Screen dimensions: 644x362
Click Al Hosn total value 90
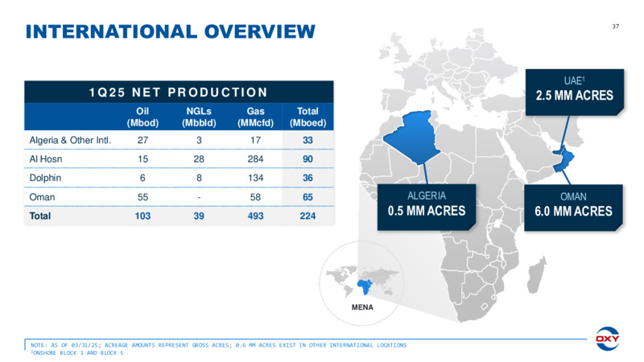tap(308, 159)
